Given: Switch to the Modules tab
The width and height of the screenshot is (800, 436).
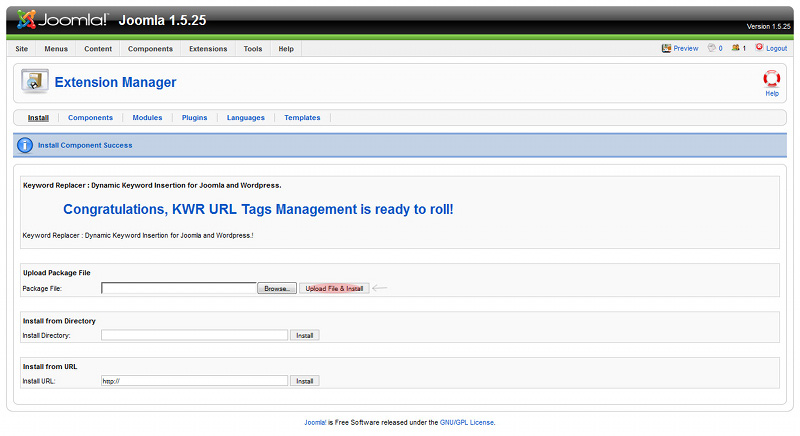Looking at the screenshot, I should click(x=147, y=118).
